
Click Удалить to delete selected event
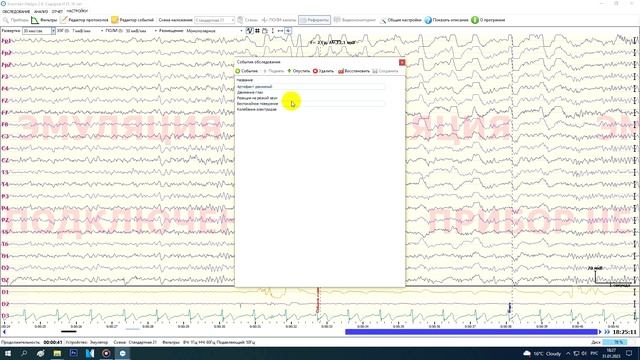coord(323,71)
